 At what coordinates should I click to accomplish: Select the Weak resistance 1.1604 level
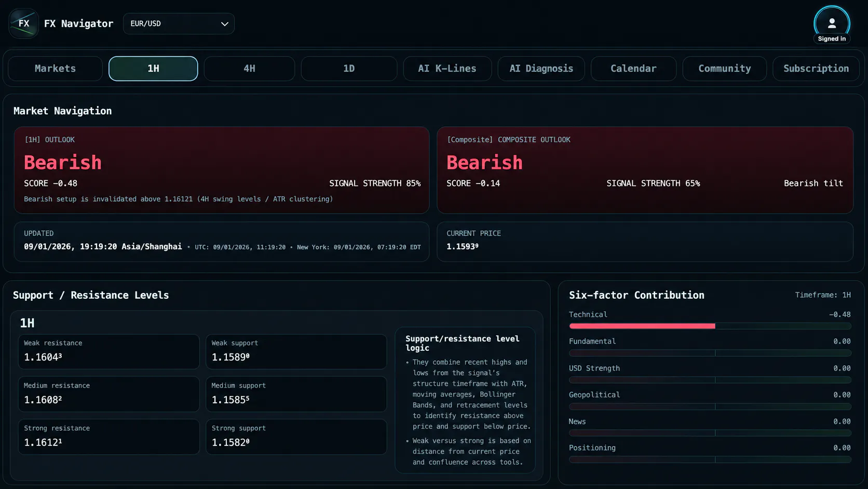108,352
